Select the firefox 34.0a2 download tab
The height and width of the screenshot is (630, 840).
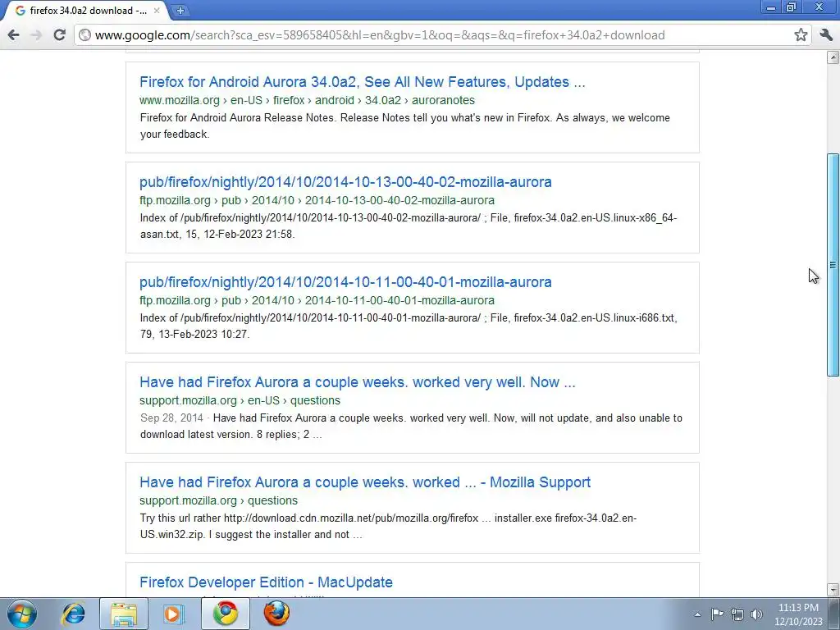85,10
